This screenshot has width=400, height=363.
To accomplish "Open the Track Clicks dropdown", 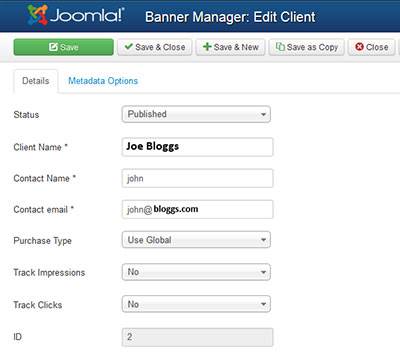I will (196, 304).
